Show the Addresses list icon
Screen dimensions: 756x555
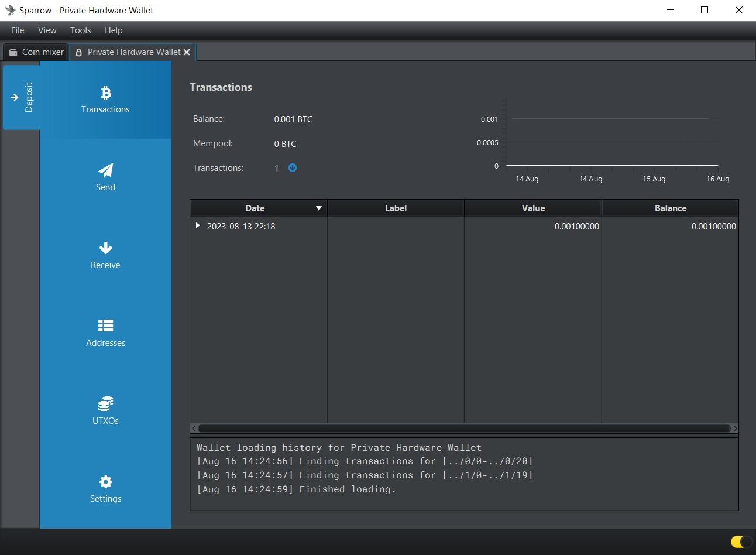[105, 326]
